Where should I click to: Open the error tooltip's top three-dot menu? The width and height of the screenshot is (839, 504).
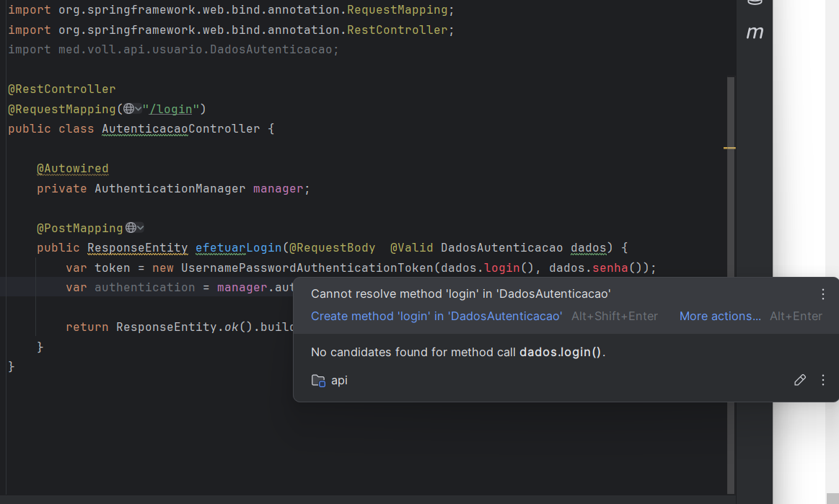[x=823, y=294]
